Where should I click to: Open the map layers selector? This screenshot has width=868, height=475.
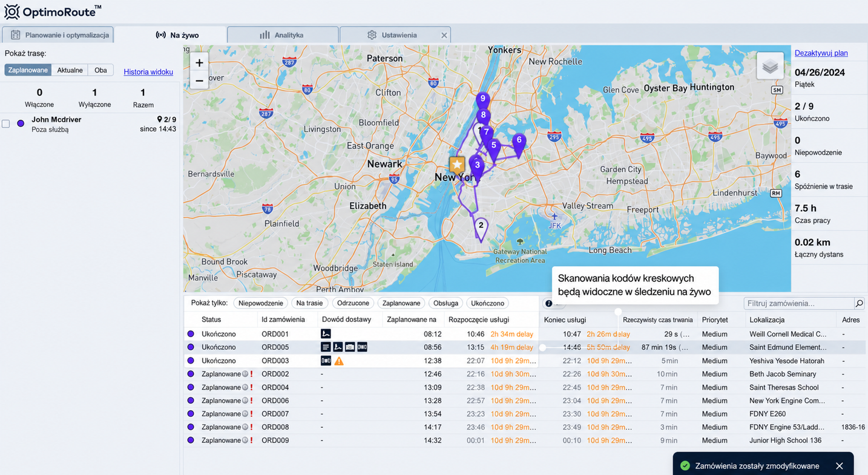(770, 66)
